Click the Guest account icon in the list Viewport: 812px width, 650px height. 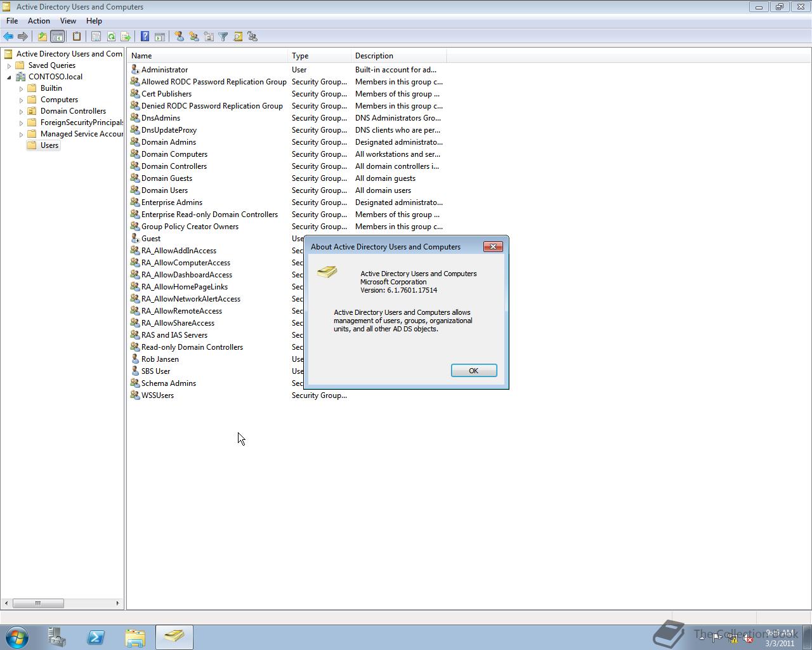[134, 239]
